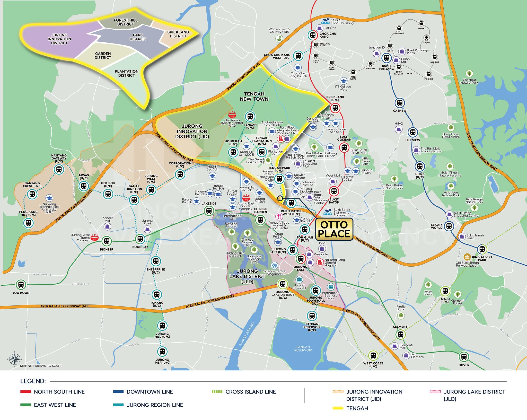
Task: Click the Ng Teng Fong General Hospital icon
Action: click(320, 262)
